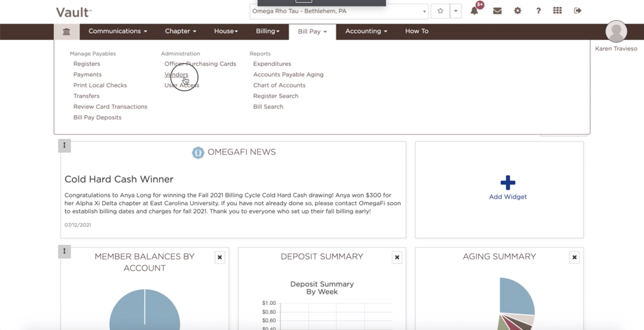Open the notifications bell
The width and height of the screenshot is (644, 330).
coord(474,11)
